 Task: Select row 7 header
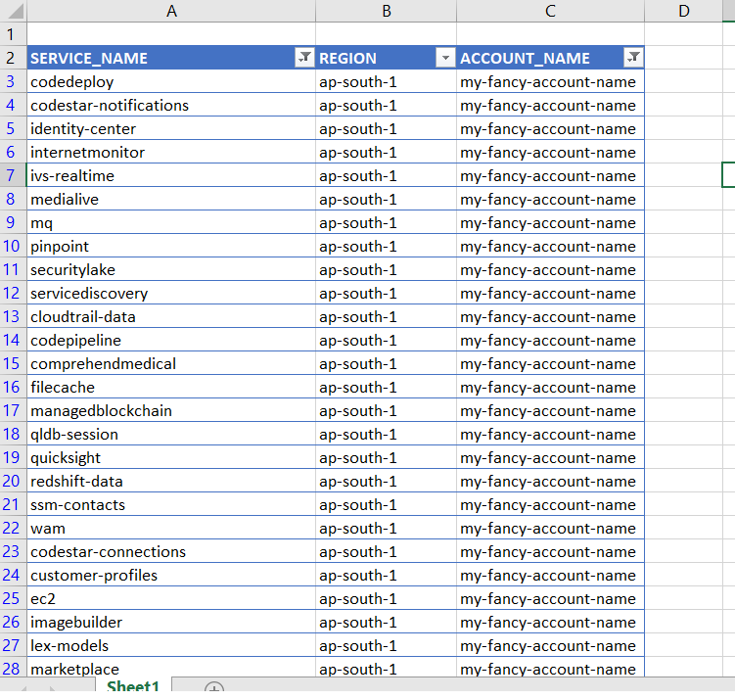tap(13, 175)
